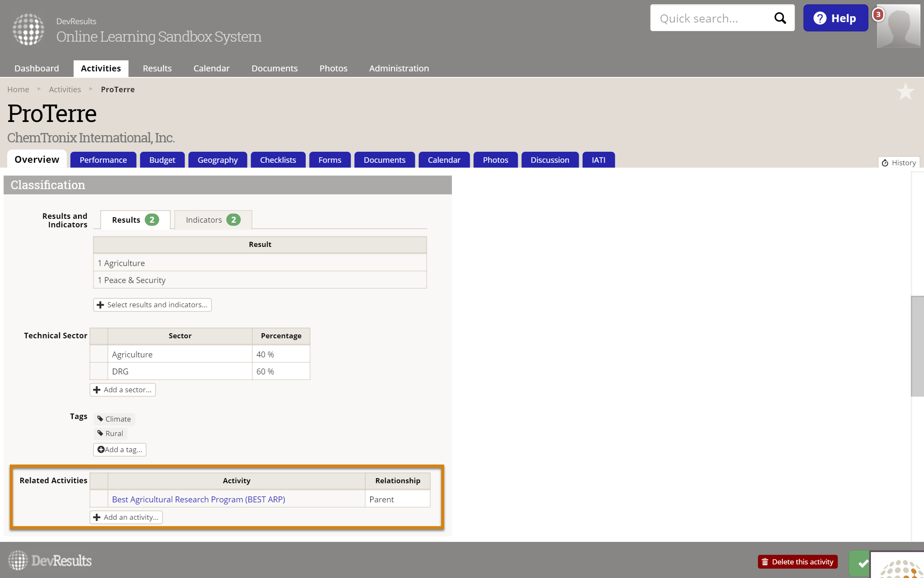Screen dimensions: 924x578
Task: Click the notification badge showing 3
Action: click(878, 14)
